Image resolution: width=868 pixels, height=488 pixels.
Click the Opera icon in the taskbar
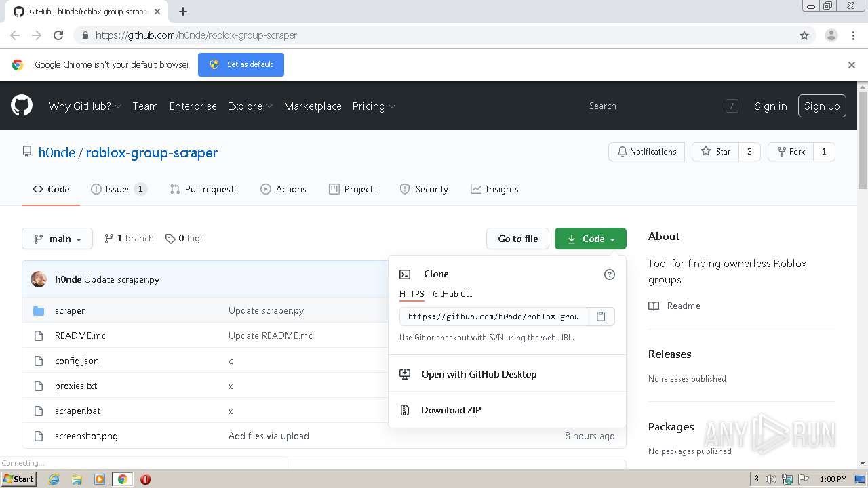pyautogui.click(x=145, y=479)
